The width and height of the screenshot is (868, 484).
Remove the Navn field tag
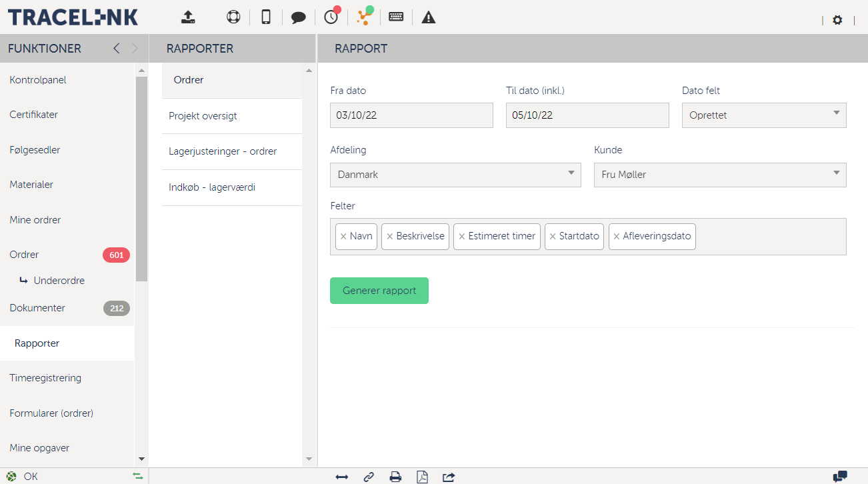(343, 237)
